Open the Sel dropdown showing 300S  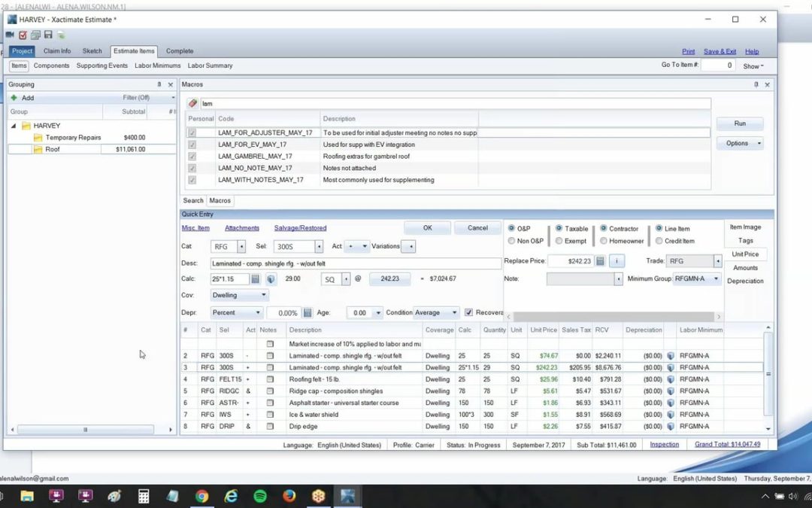click(319, 247)
